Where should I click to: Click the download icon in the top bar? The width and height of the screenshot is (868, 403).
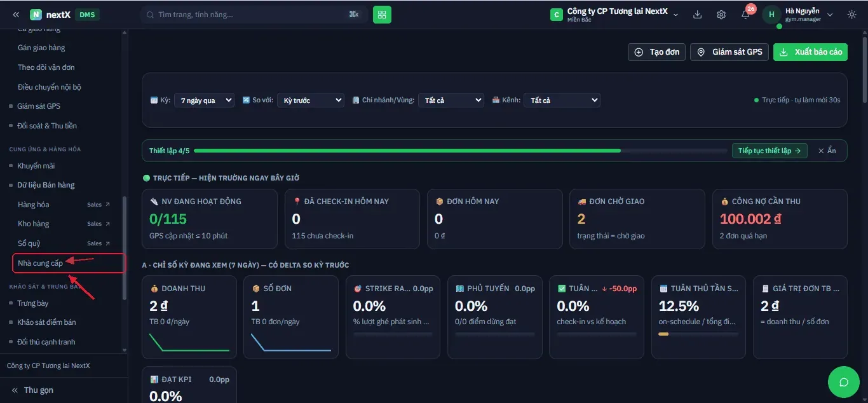(x=697, y=15)
